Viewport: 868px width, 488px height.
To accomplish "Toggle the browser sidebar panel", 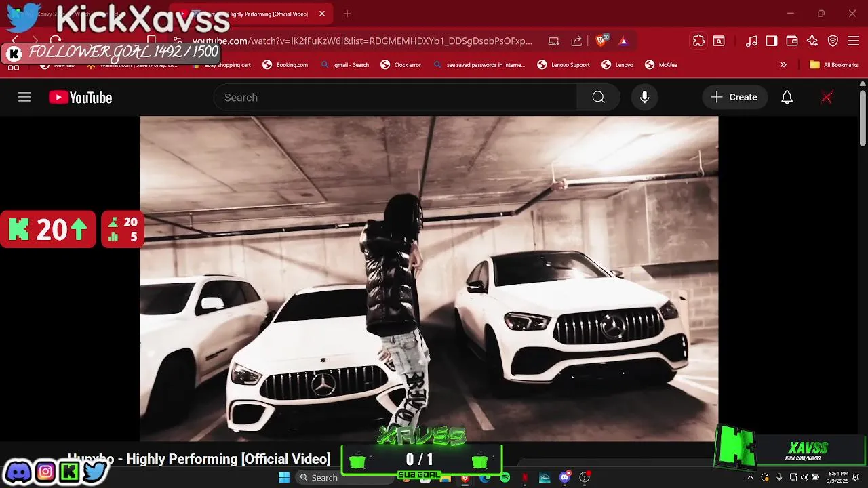I will pyautogui.click(x=772, y=41).
